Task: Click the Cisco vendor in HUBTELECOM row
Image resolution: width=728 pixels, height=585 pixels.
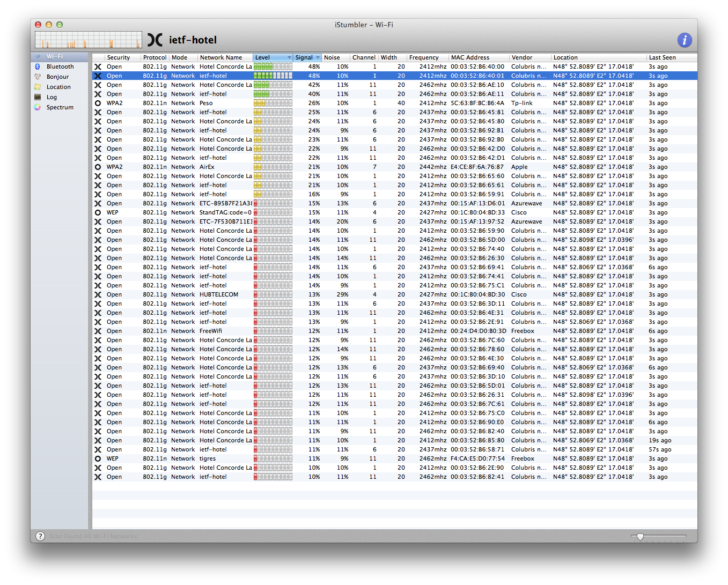Action: pos(519,294)
